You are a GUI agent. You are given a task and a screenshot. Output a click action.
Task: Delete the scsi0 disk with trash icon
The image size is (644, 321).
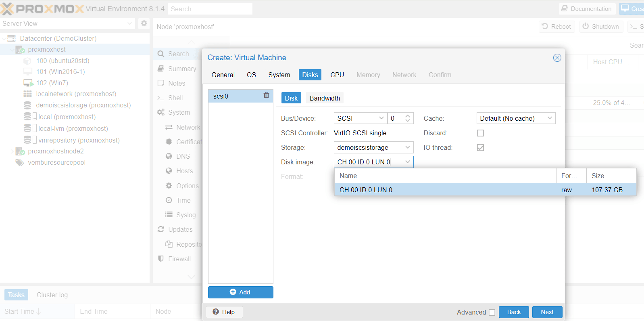pos(266,96)
